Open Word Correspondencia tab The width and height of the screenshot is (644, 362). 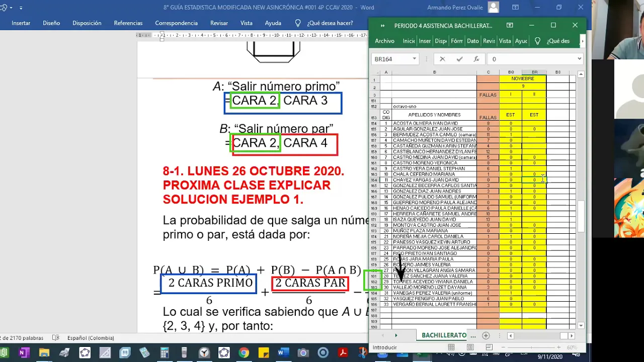176,23
